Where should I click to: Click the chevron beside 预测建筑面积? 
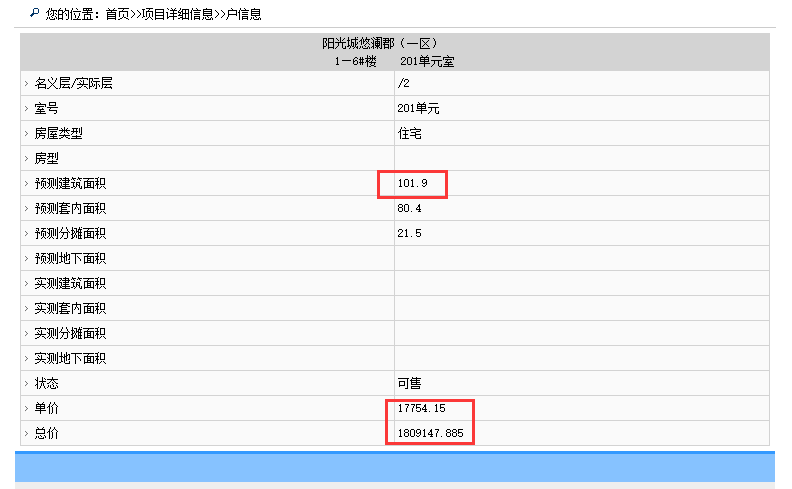(26, 183)
